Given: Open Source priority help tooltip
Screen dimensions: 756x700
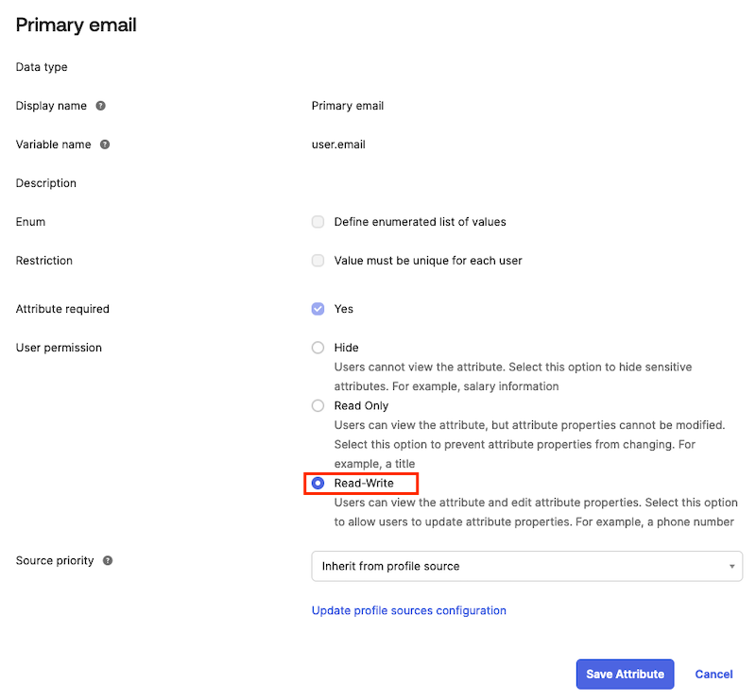Looking at the screenshot, I should point(109,560).
